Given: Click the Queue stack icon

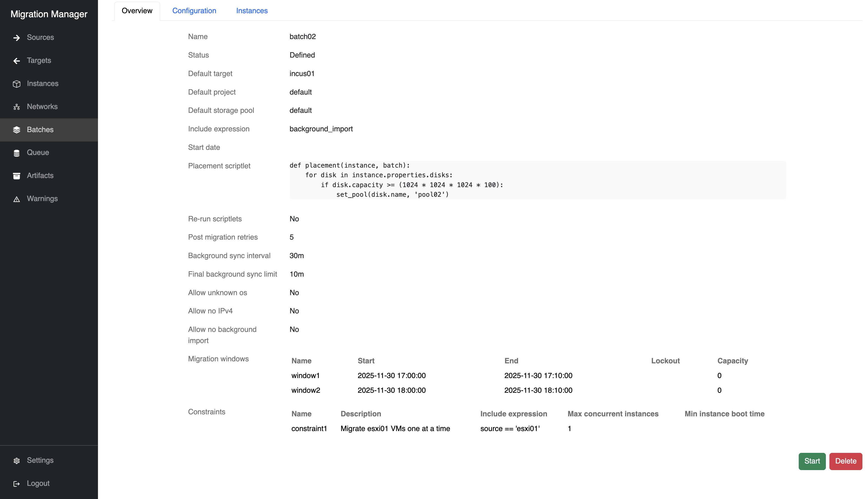Looking at the screenshot, I should (x=16, y=153).
